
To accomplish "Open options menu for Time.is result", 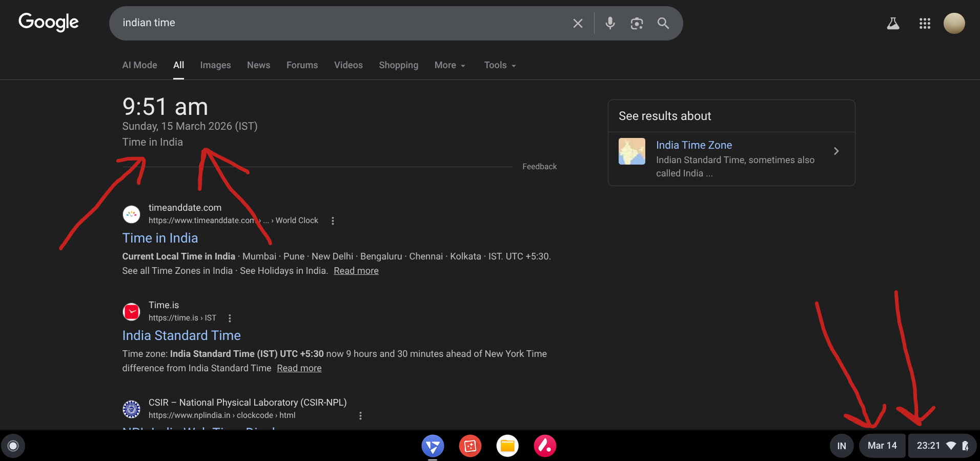I will 230,318.
